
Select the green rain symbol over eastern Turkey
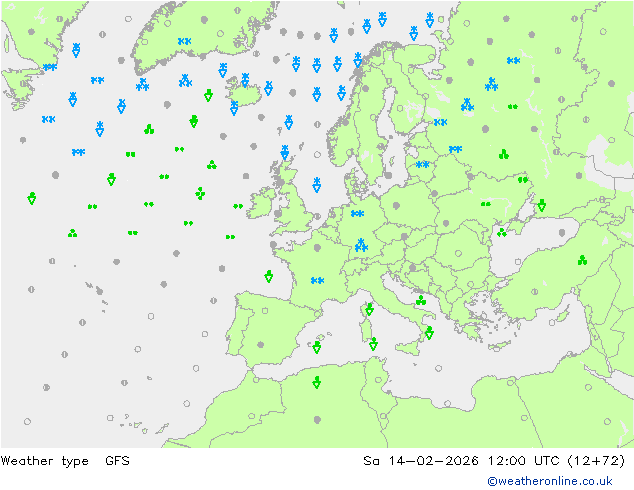[582, 260]
